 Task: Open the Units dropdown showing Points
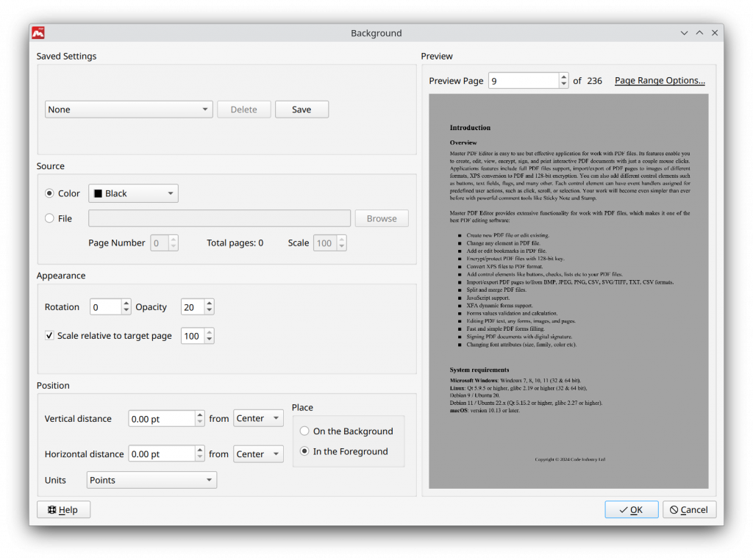pyautogui.click(x=151, y=479)
